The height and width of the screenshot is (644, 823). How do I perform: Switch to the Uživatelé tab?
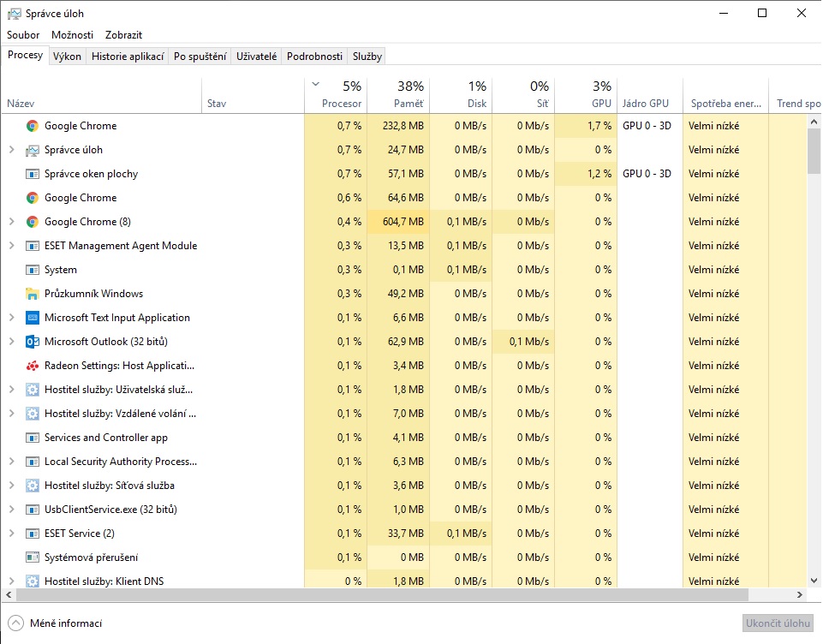coord(257,57)
